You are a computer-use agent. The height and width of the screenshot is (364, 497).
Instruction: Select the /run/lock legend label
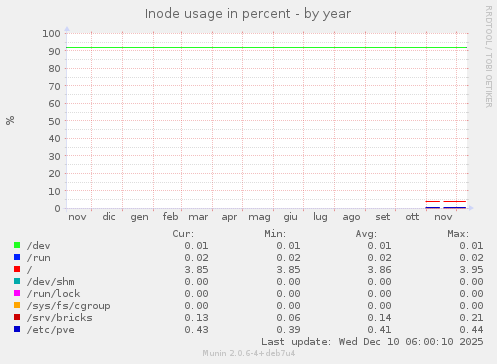(53, 294)
